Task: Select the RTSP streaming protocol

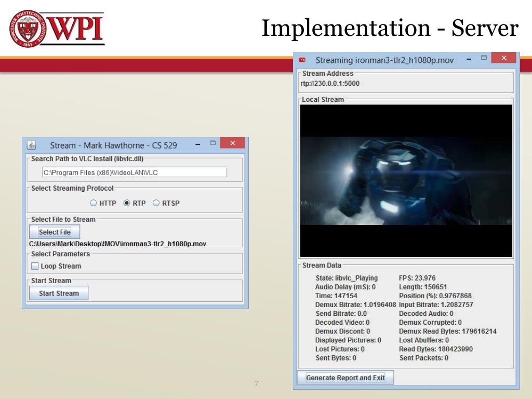Action: [x=156, y=203]
